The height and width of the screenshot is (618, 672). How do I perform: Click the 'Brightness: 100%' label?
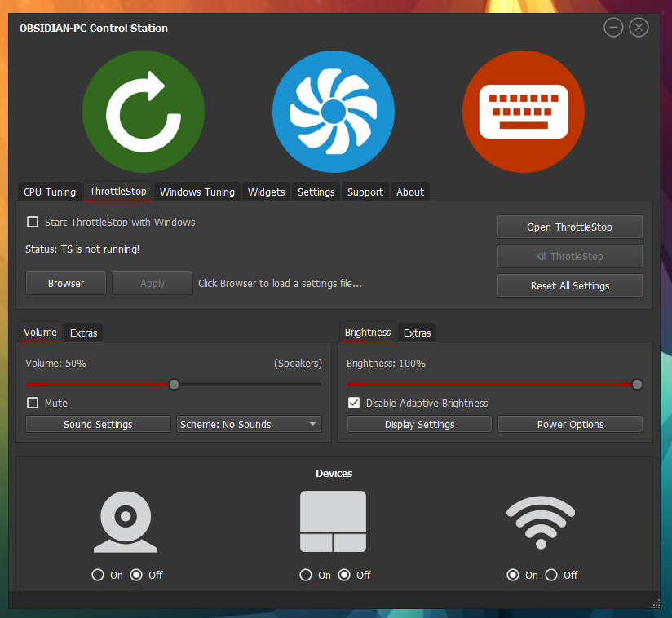point(386,364)
